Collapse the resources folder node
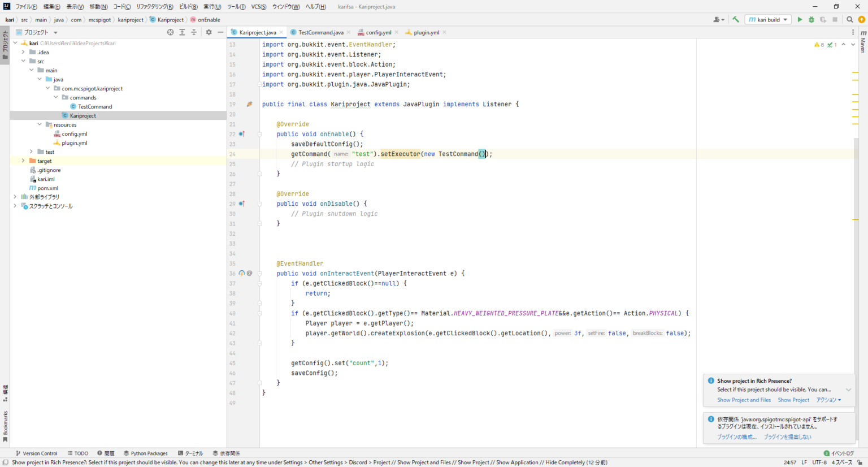The width and height of the screenshot is (868, 467). [40, 125]
